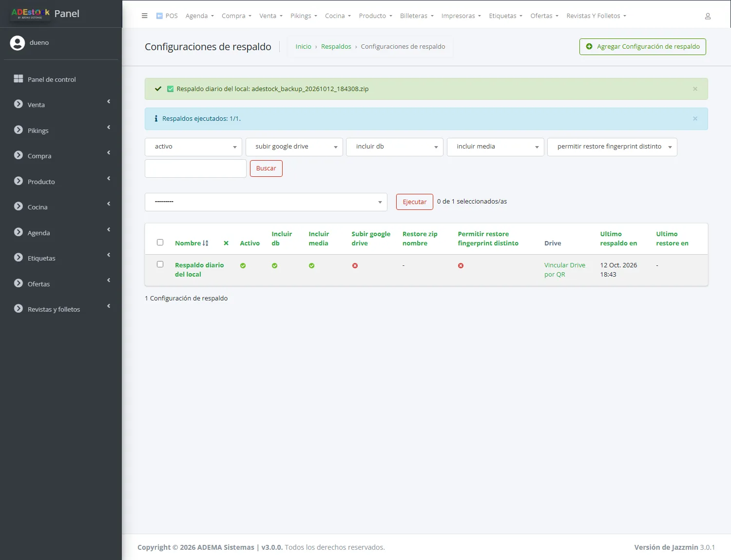Click the Panel de control grid icon
Screen dimensions: 731x560
click(19, 79)
